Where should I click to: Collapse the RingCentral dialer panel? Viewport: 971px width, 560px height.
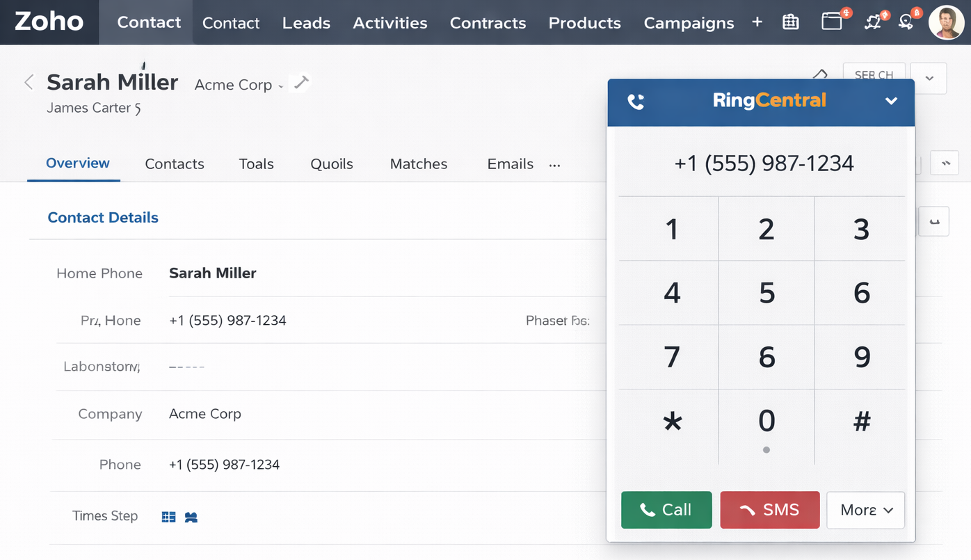(x=891, y=102)
